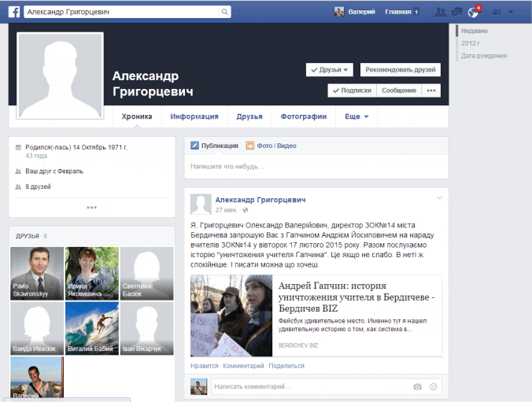
Task: Open friend requests icon in top bar
Action: point(441,13)
